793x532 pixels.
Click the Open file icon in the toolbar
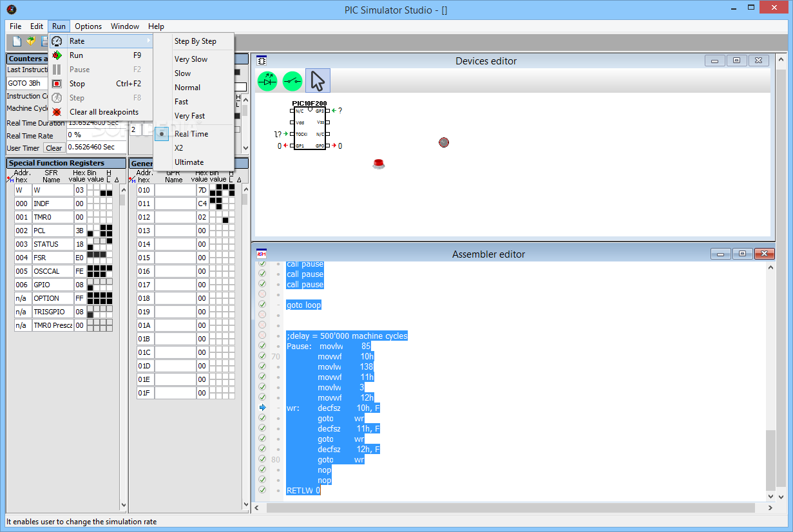pos(31,41)
